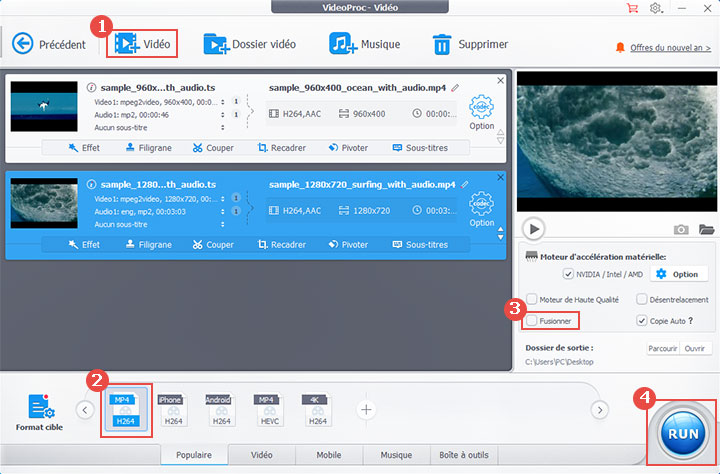The image size is (720, 474).
Task: Open Sous-titres for the ocean video
Action: point(420,148)
